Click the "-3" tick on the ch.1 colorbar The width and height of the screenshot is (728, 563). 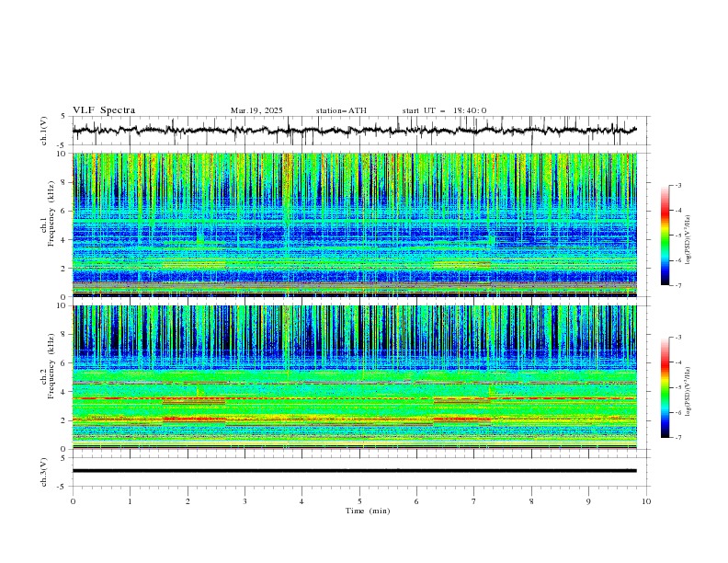[x=677, y=185]
